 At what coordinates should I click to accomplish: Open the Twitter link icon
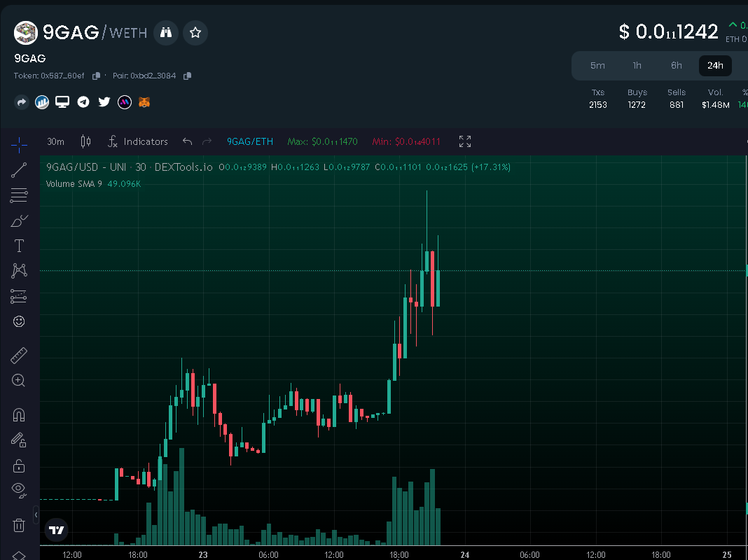point(104,102)
